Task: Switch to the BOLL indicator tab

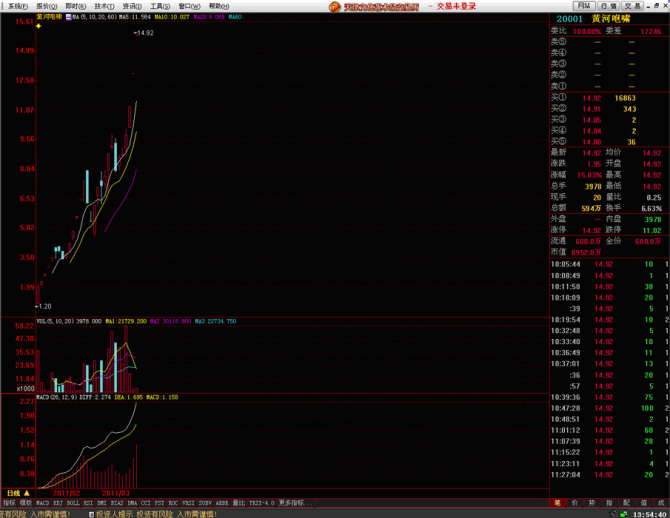Action: (x=75, y=502)
